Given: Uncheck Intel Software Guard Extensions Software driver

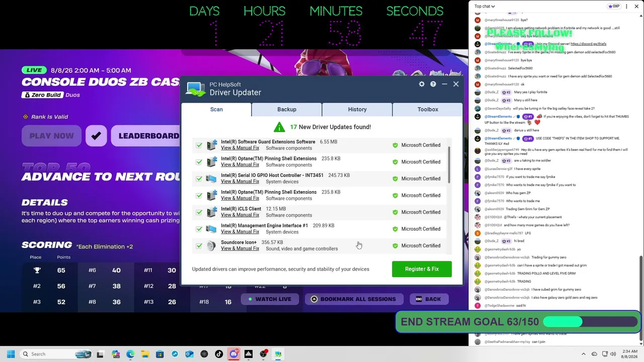Looking at the screenshot, I should (x=199, y=145).
